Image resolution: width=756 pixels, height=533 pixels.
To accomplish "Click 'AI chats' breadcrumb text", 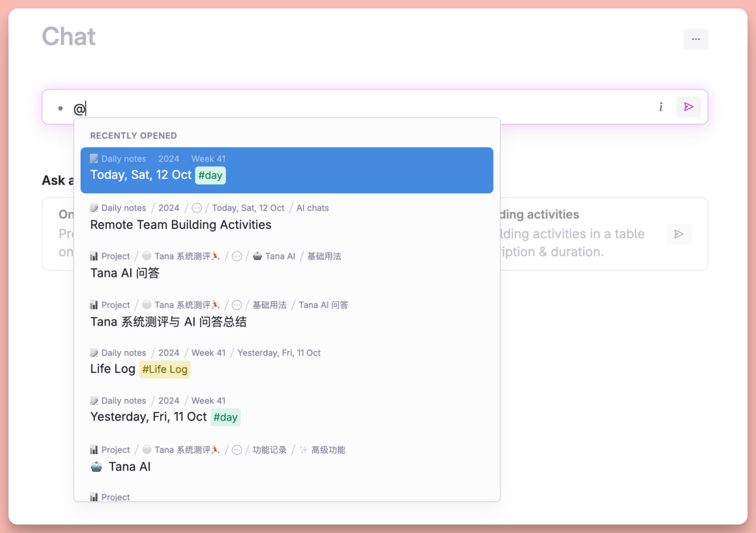I will (x=312, y=208).
